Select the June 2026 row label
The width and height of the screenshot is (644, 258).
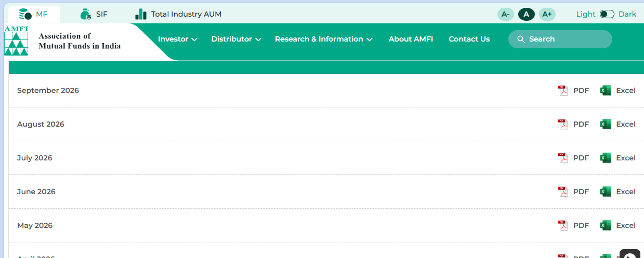tap(36, 192)
